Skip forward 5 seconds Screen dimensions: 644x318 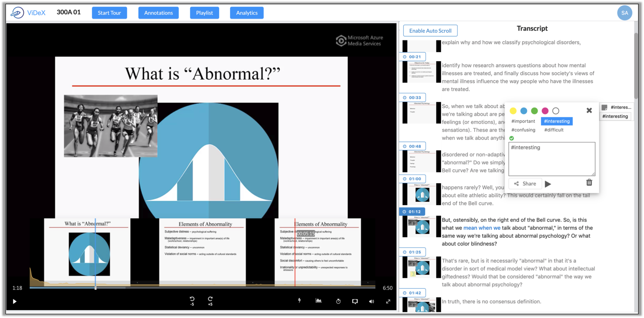point(210,301)
